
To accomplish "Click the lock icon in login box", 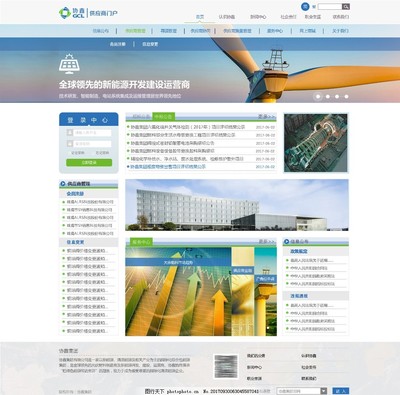I will click(70, 144).
